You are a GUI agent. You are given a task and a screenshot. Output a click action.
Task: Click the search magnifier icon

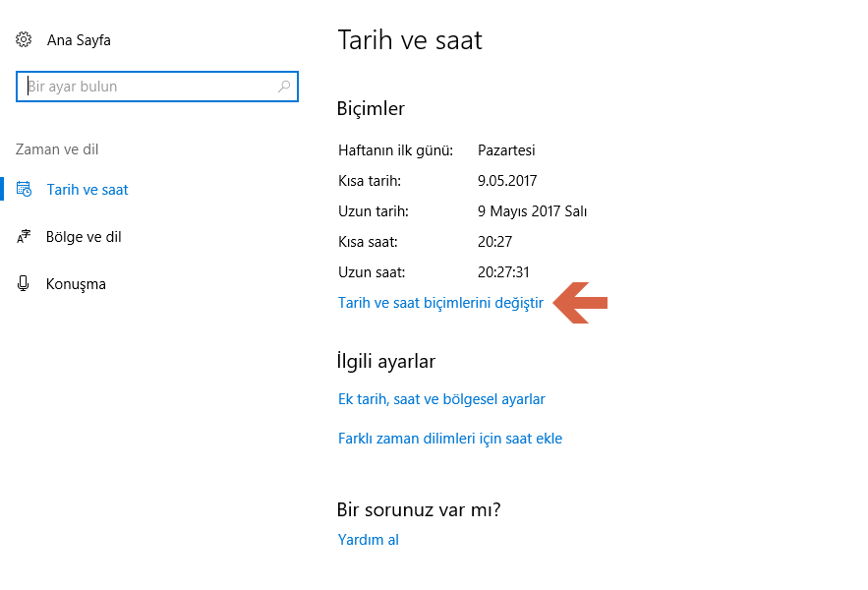(x=283, y=87)
